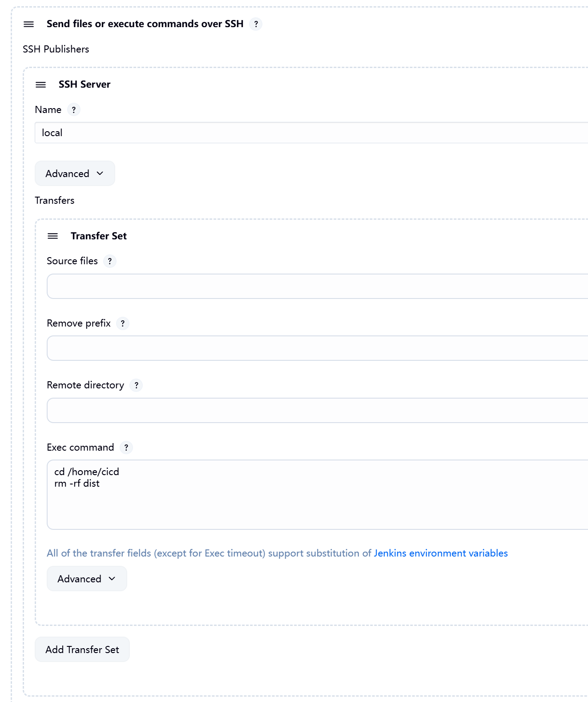Focus the Source files input
This screenshot has height=702, width=588.
pyautogui.click(x=318, y=286)
